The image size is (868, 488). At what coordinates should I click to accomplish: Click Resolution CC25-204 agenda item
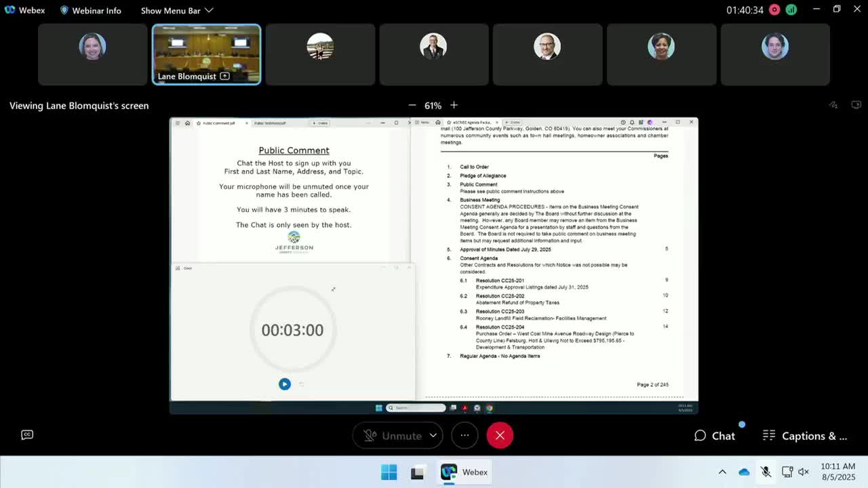click(500, 327)
